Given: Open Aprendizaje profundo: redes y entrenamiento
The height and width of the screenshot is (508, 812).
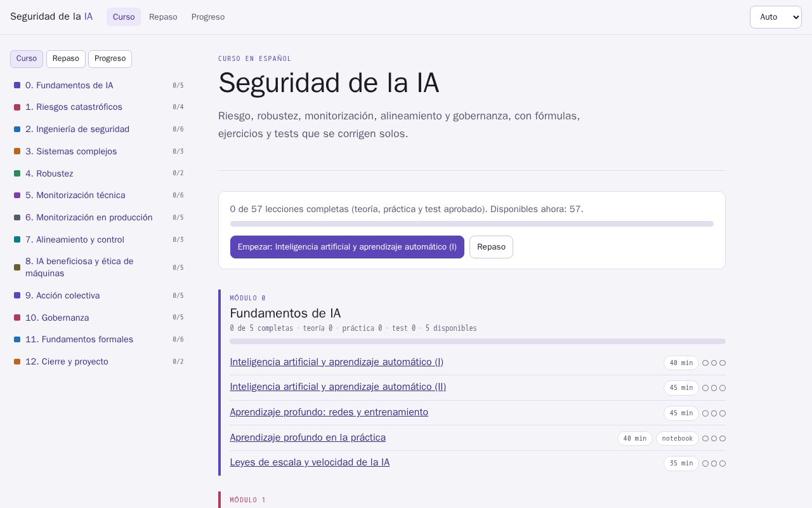Looking at the screenshot, I should (x=329, y=412).
